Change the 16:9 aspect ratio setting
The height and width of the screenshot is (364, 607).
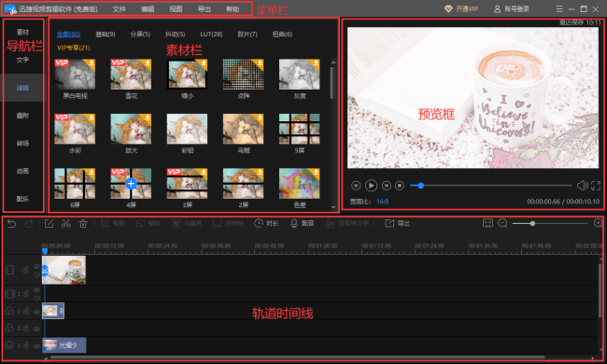click(382, 202)
